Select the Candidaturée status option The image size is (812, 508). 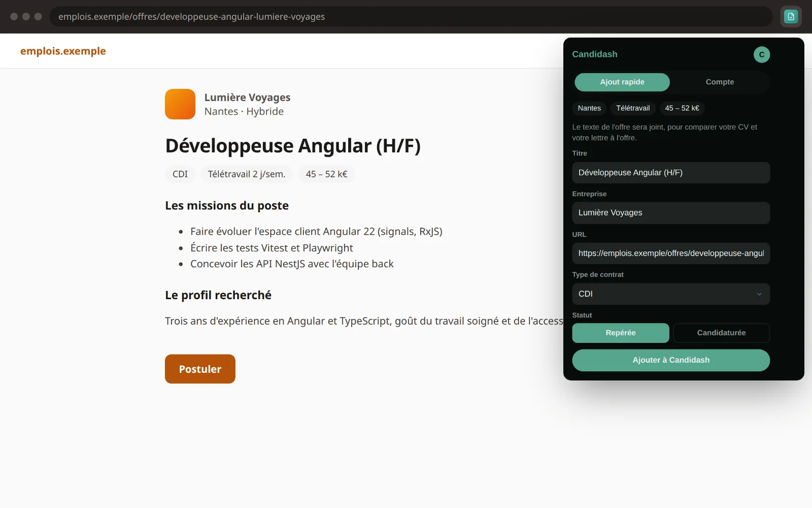pyautogui.click(x=721, y=333)
